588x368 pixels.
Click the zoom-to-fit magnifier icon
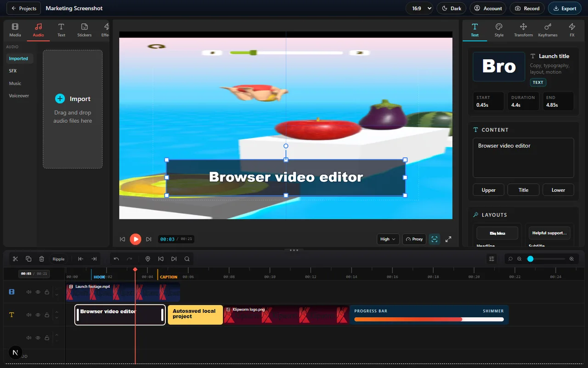pos(510,259)
